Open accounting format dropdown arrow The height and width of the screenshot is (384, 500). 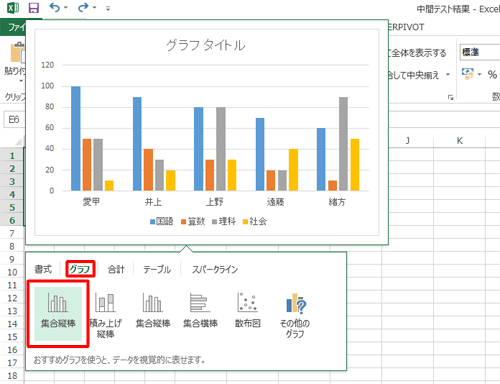[x=480, y=74]
